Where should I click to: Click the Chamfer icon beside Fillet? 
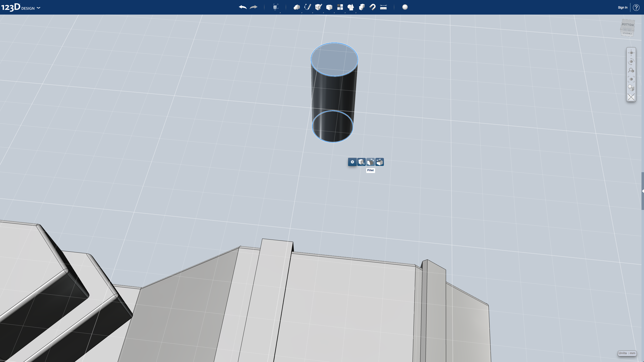tap(379, 162)
